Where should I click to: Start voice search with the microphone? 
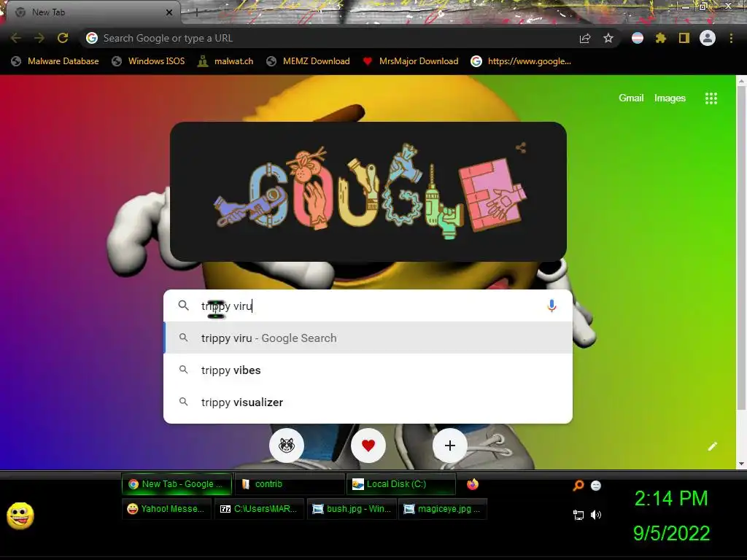551,306
